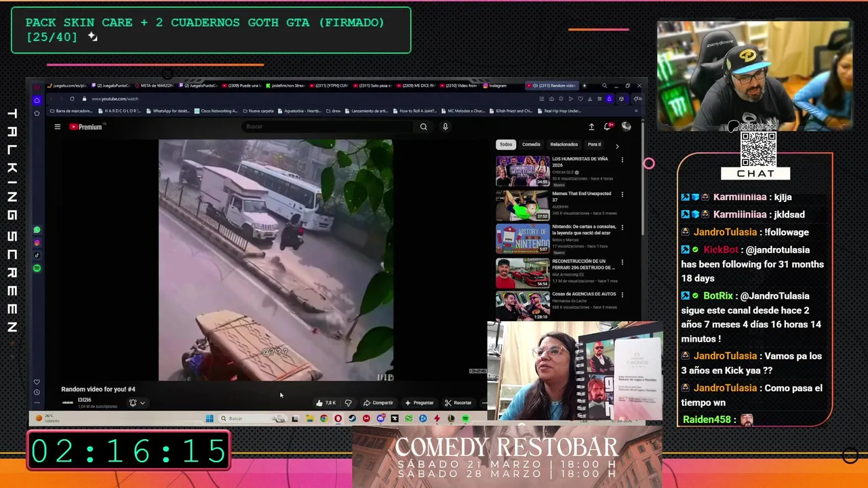Screen dimensions: 868x488
Task: Open Spotify from the taskbar
Action: tap(466, 419)
